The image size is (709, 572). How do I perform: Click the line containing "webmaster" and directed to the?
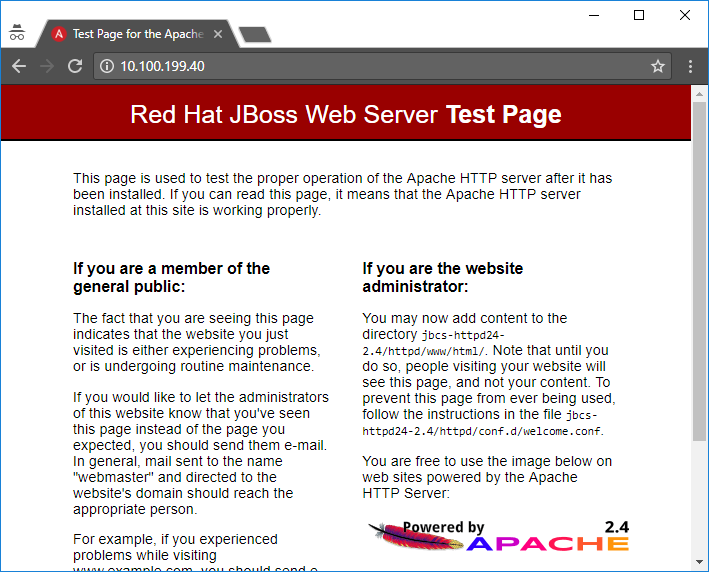coord(175,477)
